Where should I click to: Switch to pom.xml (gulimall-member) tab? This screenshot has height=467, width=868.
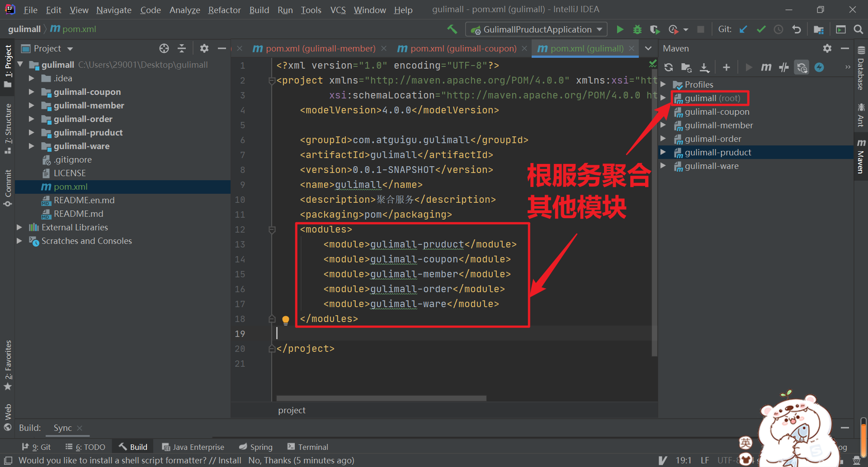coord(320,48)
